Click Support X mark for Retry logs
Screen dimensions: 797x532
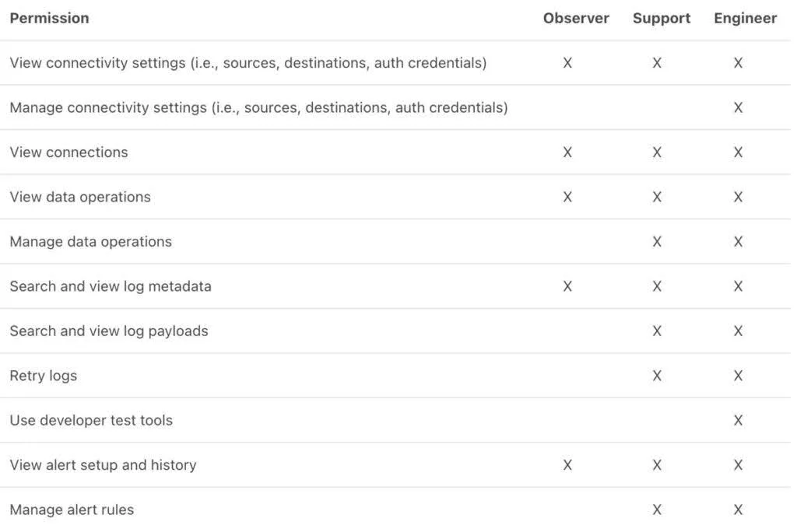click(x=657, y=376)
